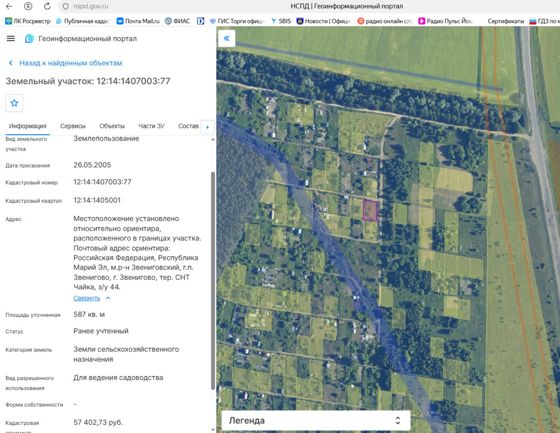Viewport: 560px width, 433px height.
Task: Add the parcel to favorites with star
Action: click(x=14, y=103)
